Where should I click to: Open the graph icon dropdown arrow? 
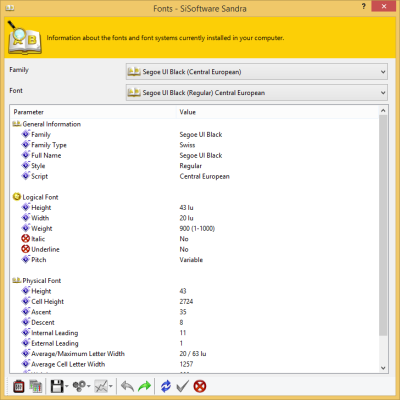[111, 387]
